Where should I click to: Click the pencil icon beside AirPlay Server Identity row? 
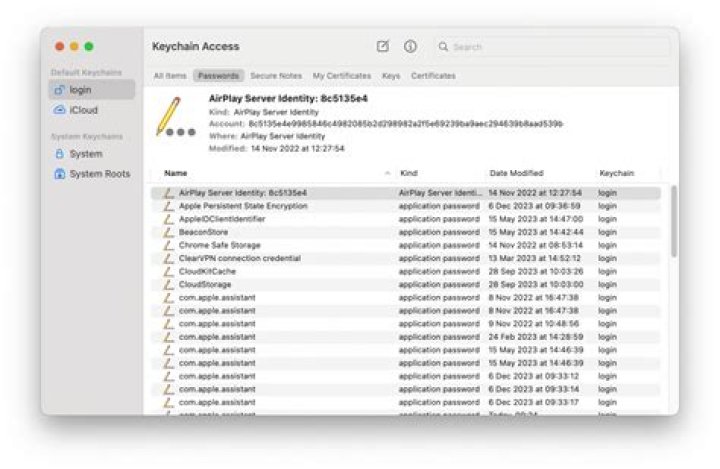click(x=169, y=193)
